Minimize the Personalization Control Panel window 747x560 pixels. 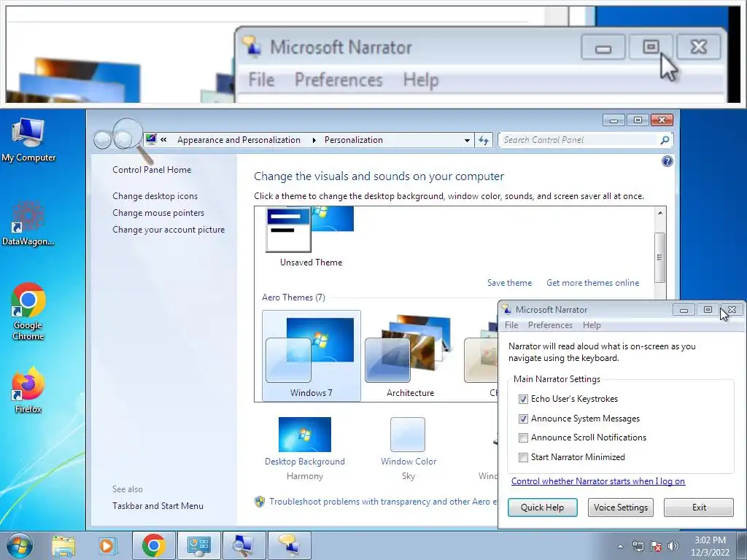click(x=614, y=120)
